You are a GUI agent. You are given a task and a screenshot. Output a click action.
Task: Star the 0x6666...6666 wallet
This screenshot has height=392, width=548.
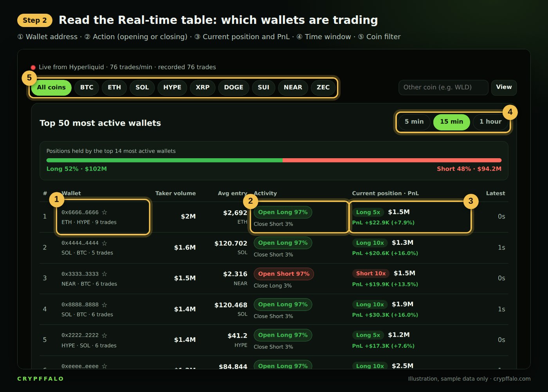tap(105, 212)
